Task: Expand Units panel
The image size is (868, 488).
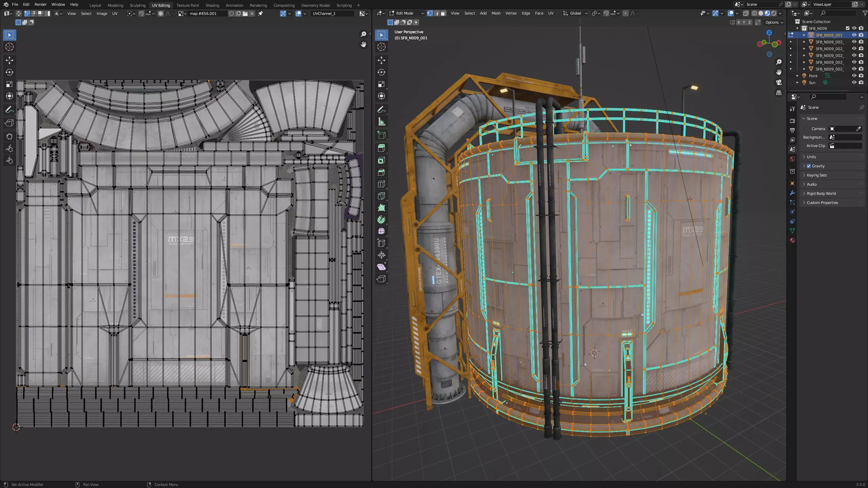Action: coord(833,157)
